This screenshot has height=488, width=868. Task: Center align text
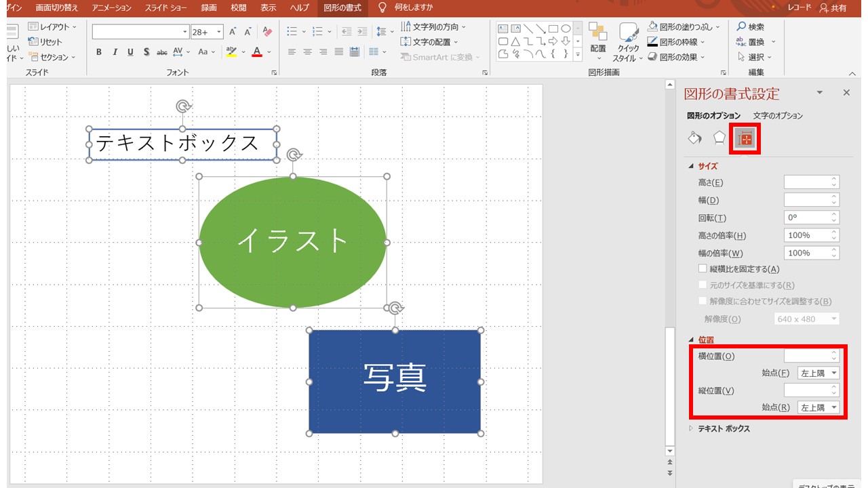(307, 52)
